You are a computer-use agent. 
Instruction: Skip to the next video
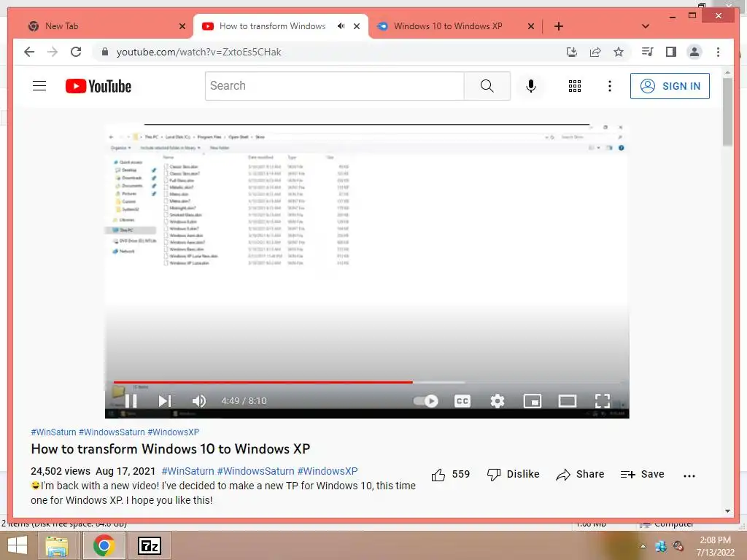click(x=165, y=401)
